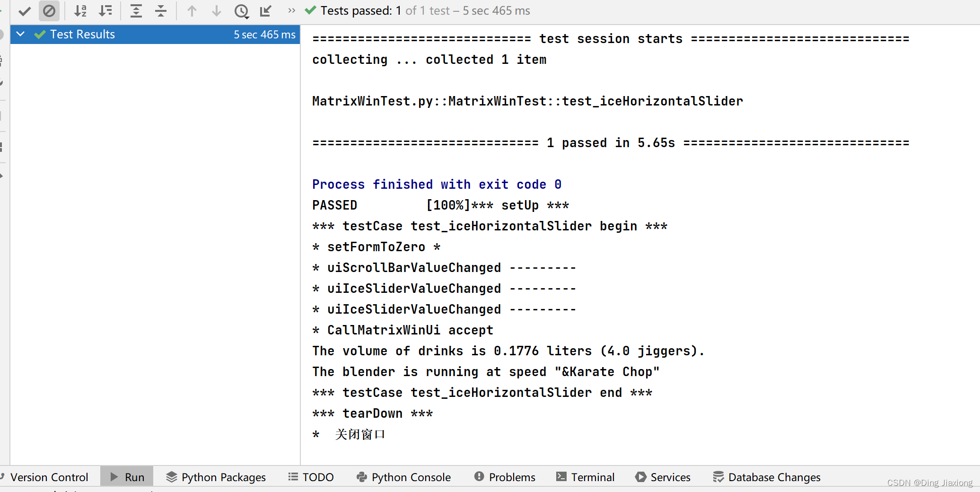
Task: Click the 'test session starts' header line
Action: coord(611,39)
